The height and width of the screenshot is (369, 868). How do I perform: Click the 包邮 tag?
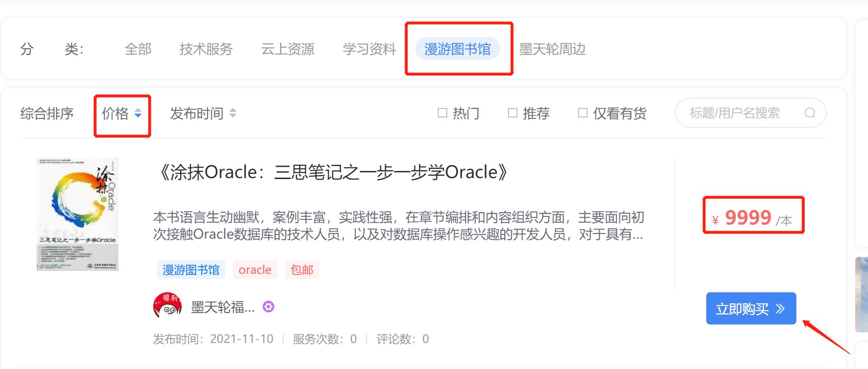click(302, 270)
